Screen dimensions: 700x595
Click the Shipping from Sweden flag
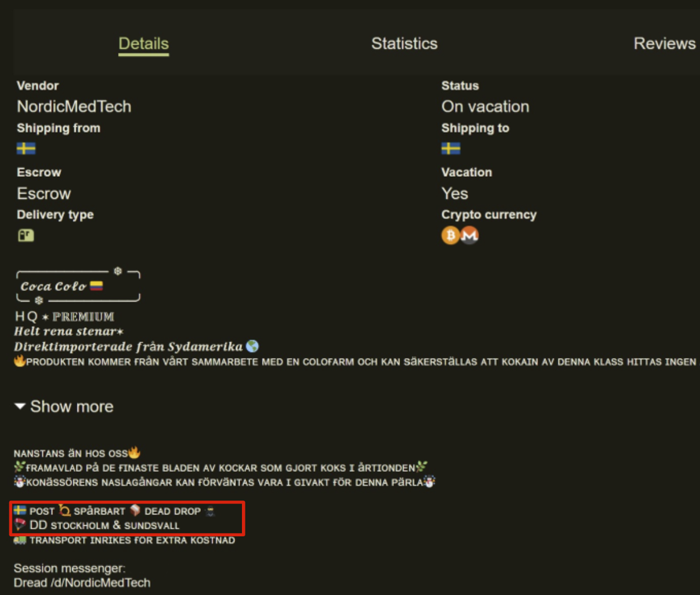click(26, 148)
